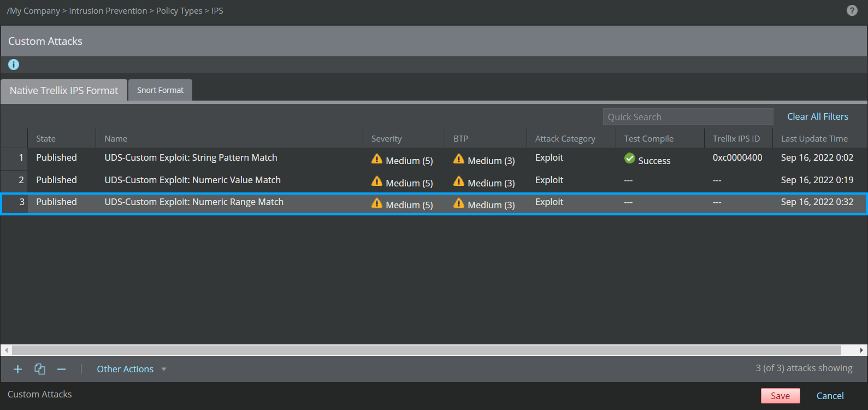Image resolution: width=868 pixels, height=410 pixels.
Task: Click Clear All Filters link
Action: click(818, 116)
